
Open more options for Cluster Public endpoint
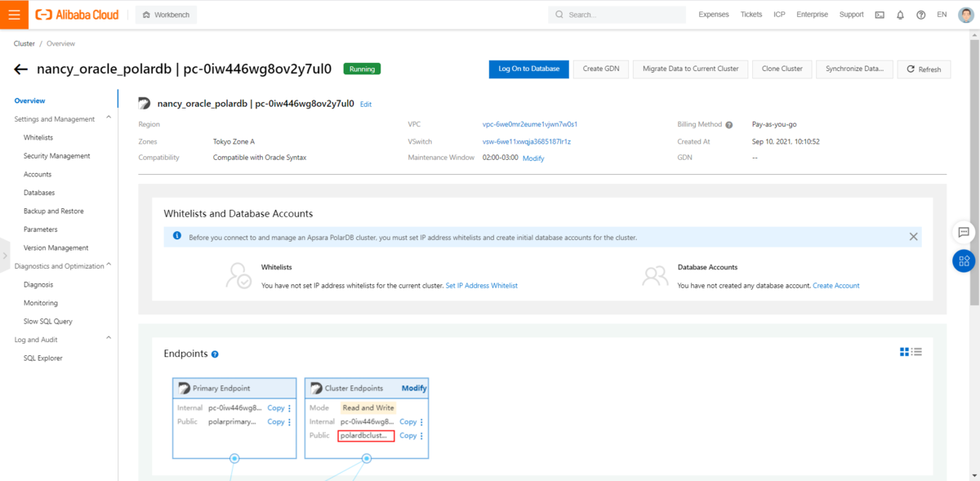coord(421,436)
